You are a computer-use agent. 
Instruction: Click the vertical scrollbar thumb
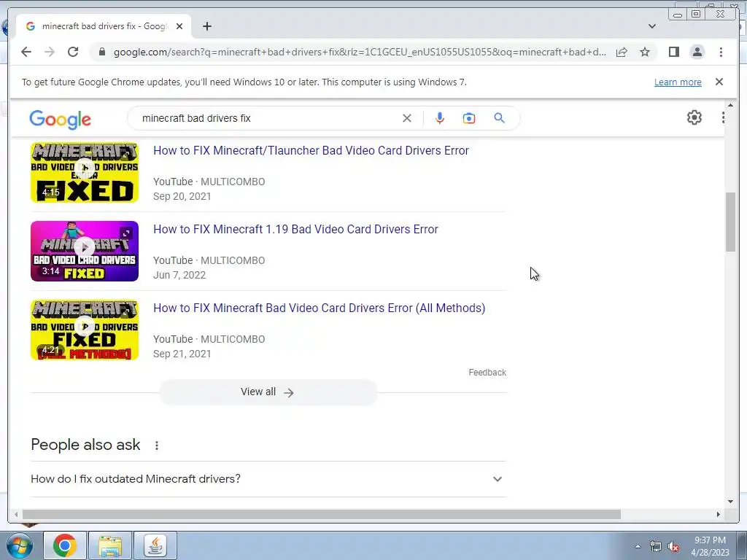pyautogui.click(x=730, y=222)
